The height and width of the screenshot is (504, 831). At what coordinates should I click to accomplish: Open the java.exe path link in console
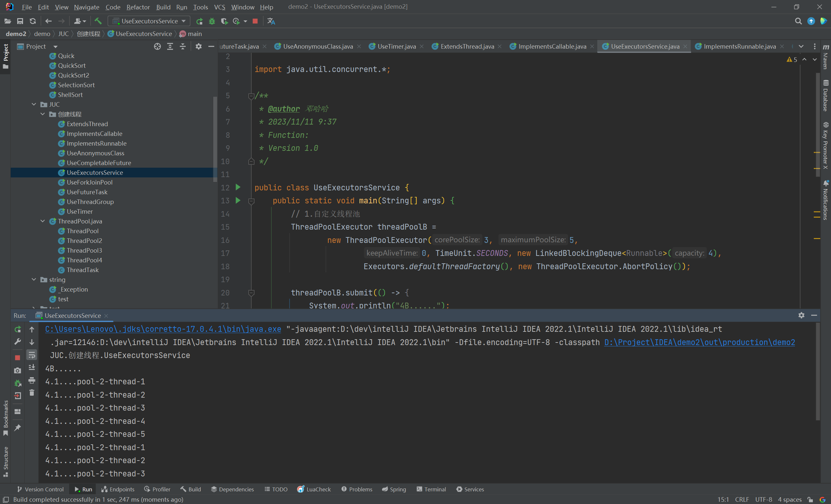163,329
